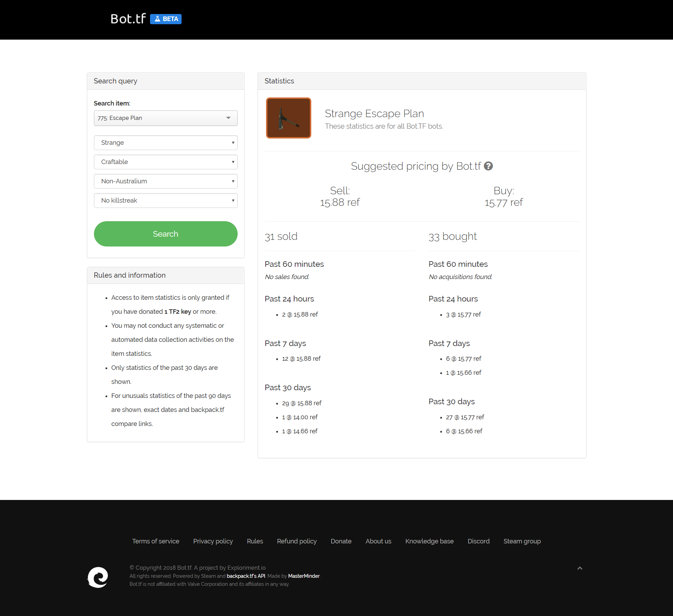Click the Strange Escape Plan item thumbnail
The height and width of the screenshot is (616, 673).
coord(288,118)
